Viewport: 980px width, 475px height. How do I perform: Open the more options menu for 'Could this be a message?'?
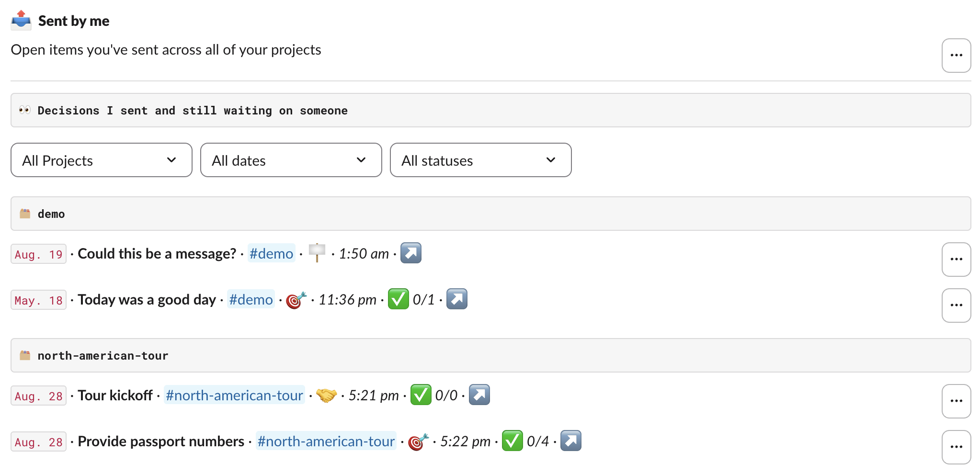[957, 260]
